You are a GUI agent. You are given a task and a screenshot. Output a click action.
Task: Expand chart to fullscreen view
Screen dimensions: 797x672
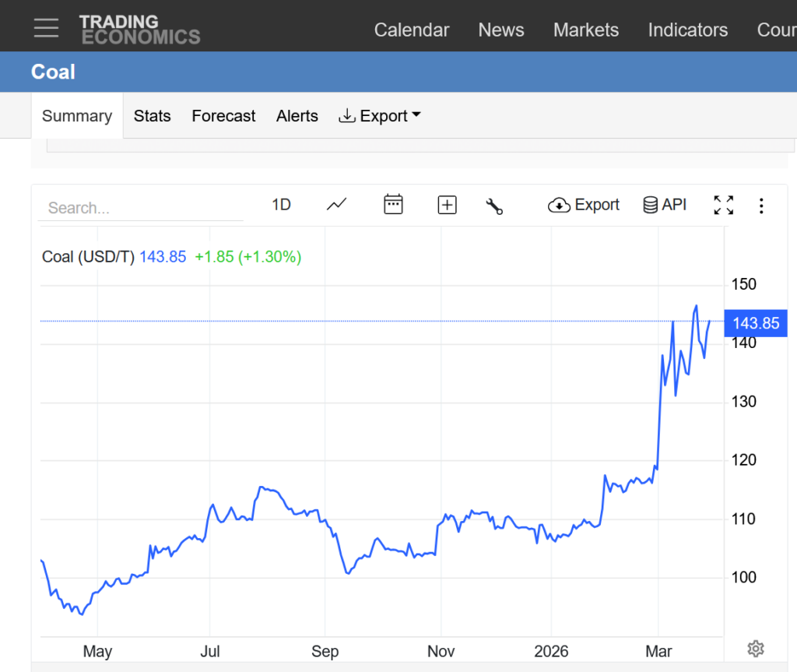(x=723, y=205)
